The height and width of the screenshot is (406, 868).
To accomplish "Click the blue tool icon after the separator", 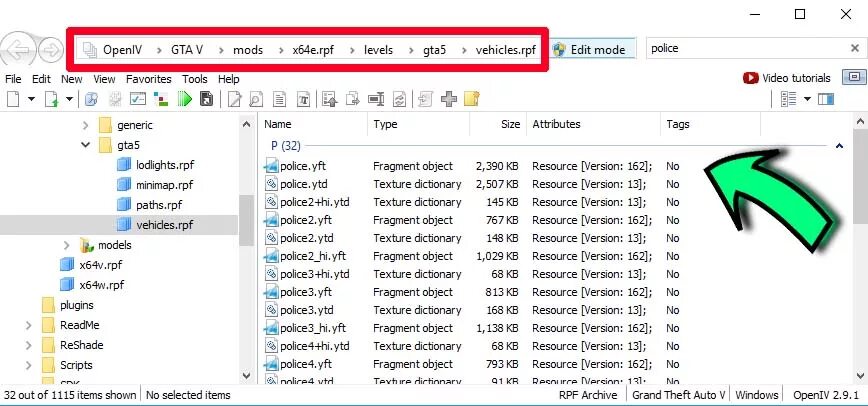I will pyautogui.click(x=91, y=99).
